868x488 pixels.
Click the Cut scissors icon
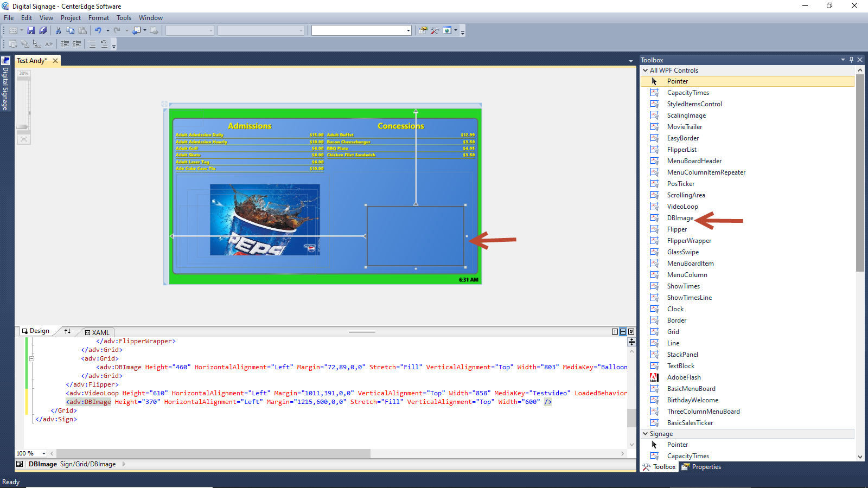tap(58, 31)
